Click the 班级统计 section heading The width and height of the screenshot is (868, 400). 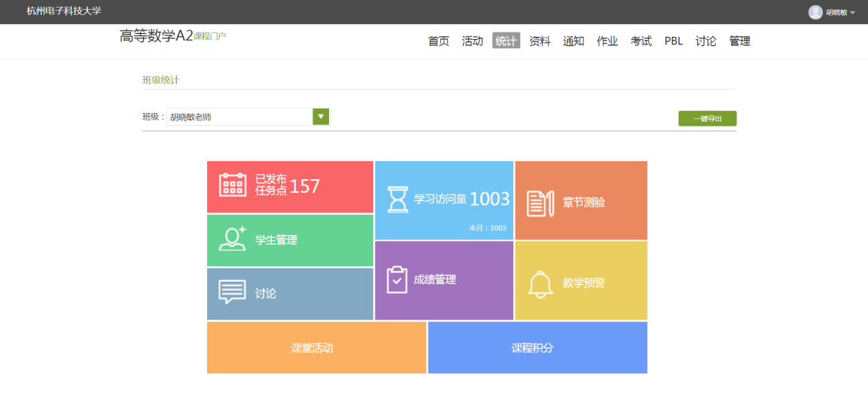160,81
